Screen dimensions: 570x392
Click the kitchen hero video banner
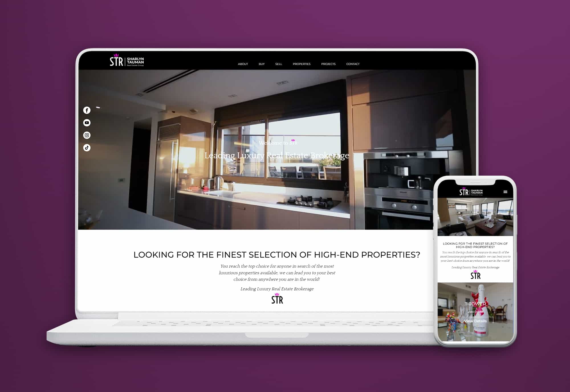[x=256, y=194]
